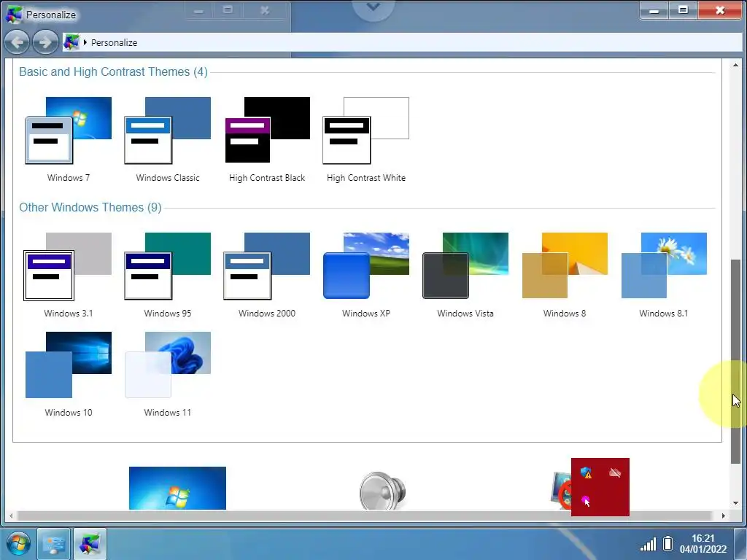Expand the breadcrumb arrow before Personalize

point(85,42)
